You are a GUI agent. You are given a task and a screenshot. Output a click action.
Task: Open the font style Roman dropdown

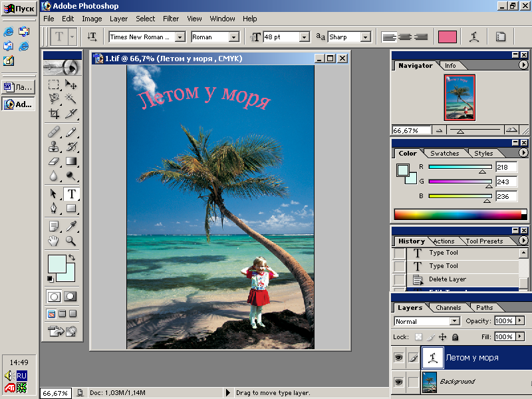tap(234, 37)
